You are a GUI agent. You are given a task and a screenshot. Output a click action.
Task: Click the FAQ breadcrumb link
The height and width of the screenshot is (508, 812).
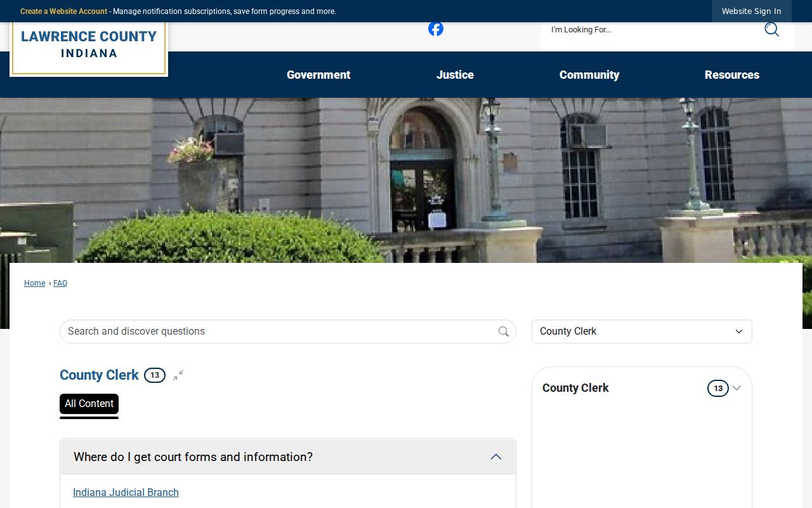click(60, 283)
